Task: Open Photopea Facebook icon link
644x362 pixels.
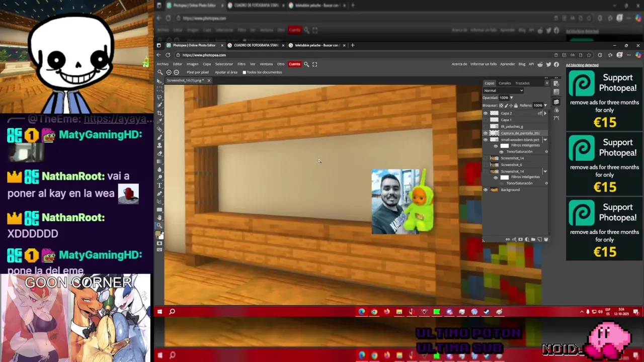Action: [x=556, y=64]
